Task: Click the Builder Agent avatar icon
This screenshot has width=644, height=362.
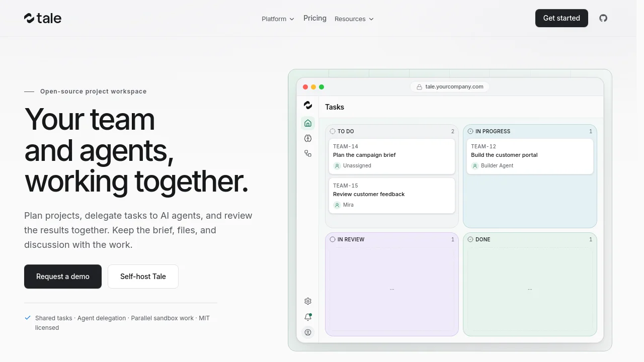Action: (475, 166)
